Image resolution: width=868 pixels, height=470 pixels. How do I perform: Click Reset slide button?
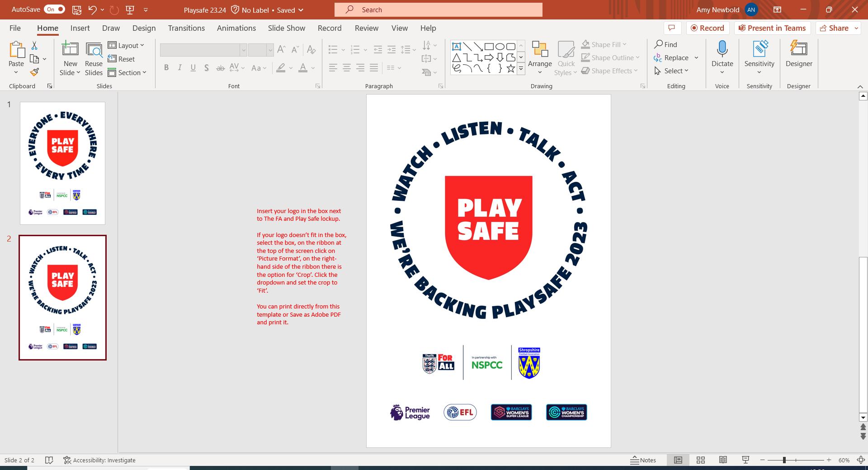tap(121, 59)
